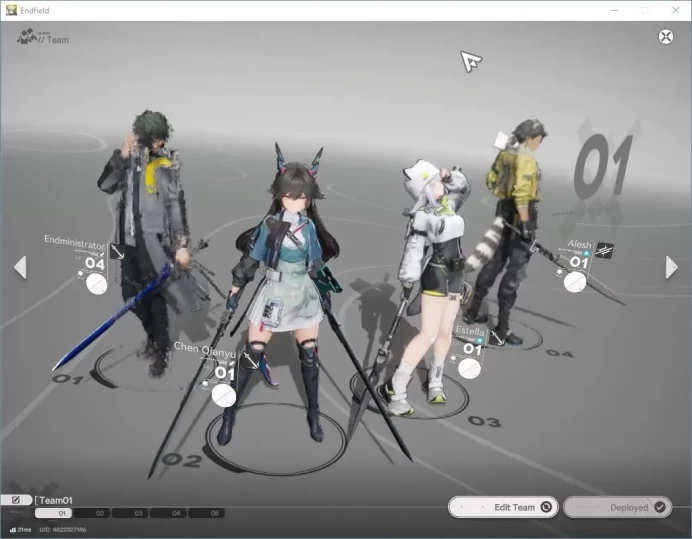Switch to team slot tab 02
The width and height of the screenshot is (692, 539).
pyautogui.click(x=91, y=513)
